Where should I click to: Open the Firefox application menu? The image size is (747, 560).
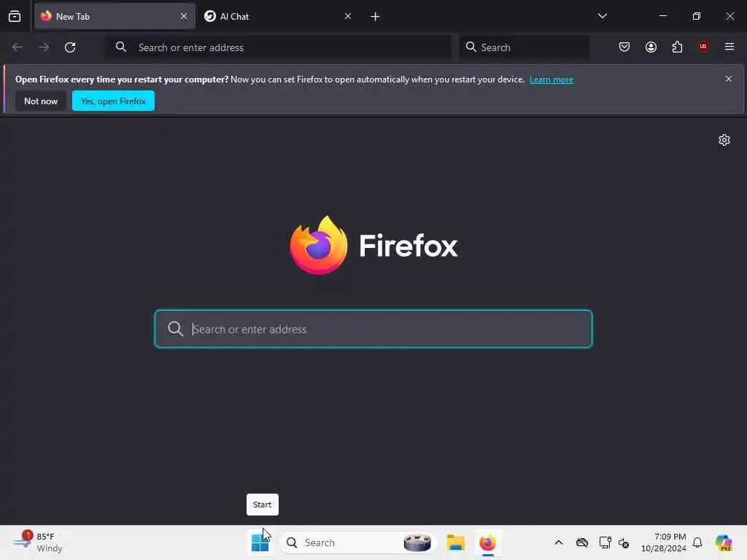tap(729, 47)
